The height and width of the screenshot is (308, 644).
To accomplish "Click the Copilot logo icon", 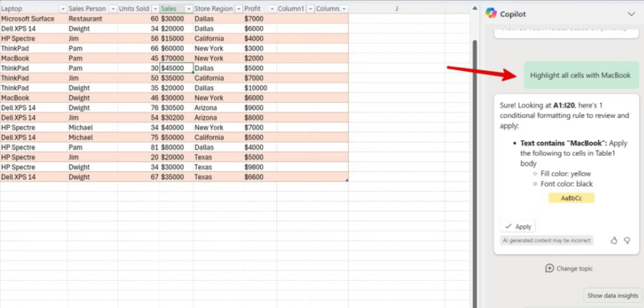I will 491,14.
